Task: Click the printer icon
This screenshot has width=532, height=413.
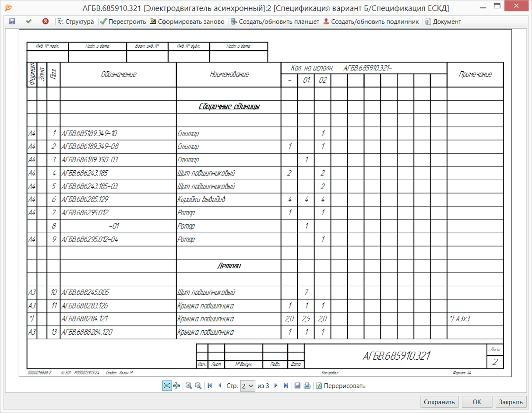Action: (307, 385)
